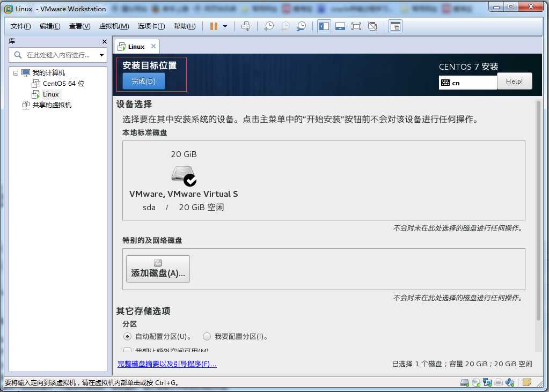
Task: Click the message log note icon
Action: click(x=527, y=382)
